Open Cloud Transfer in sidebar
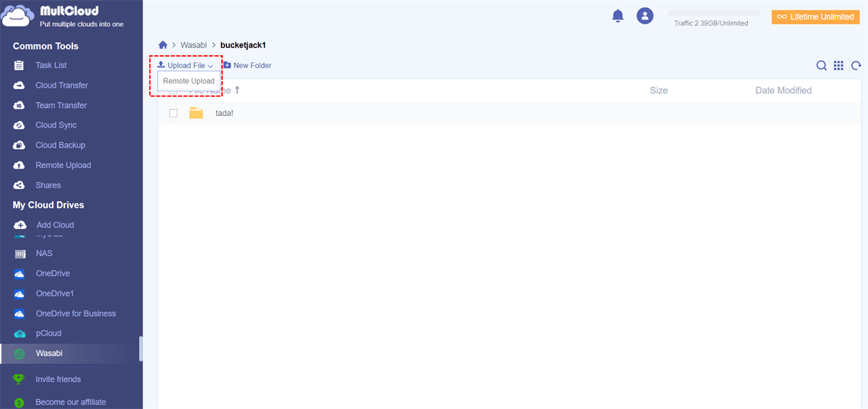Screen dimensions: 868x409 click(61, 85)
